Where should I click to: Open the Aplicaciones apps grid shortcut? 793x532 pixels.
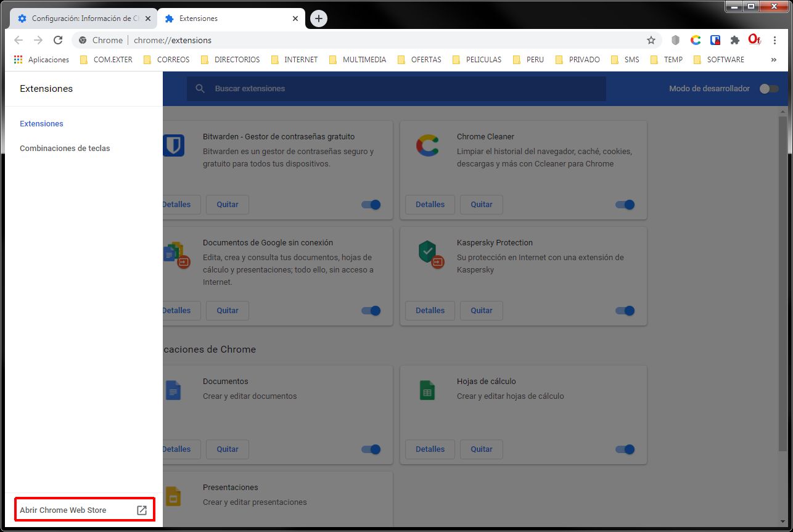point(41,60)
